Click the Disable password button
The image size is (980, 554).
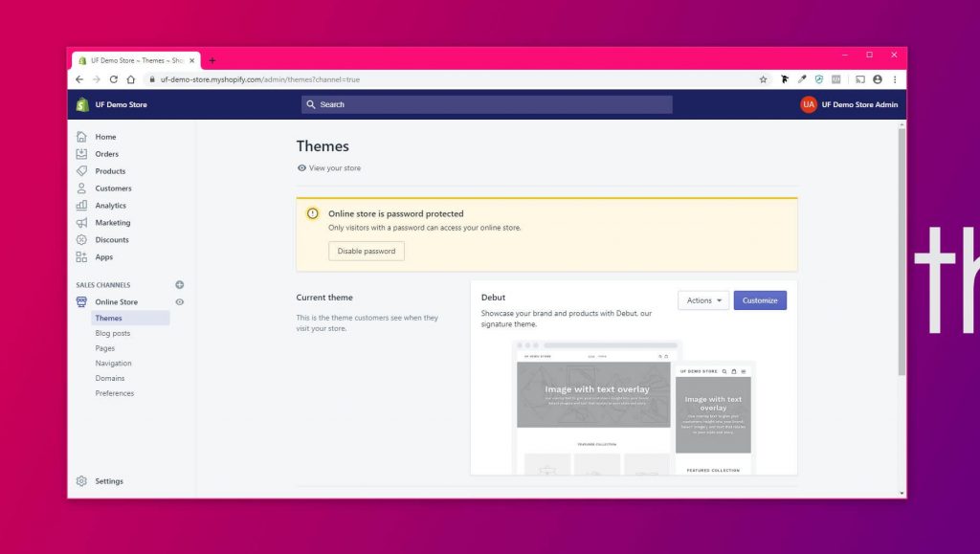367,251
